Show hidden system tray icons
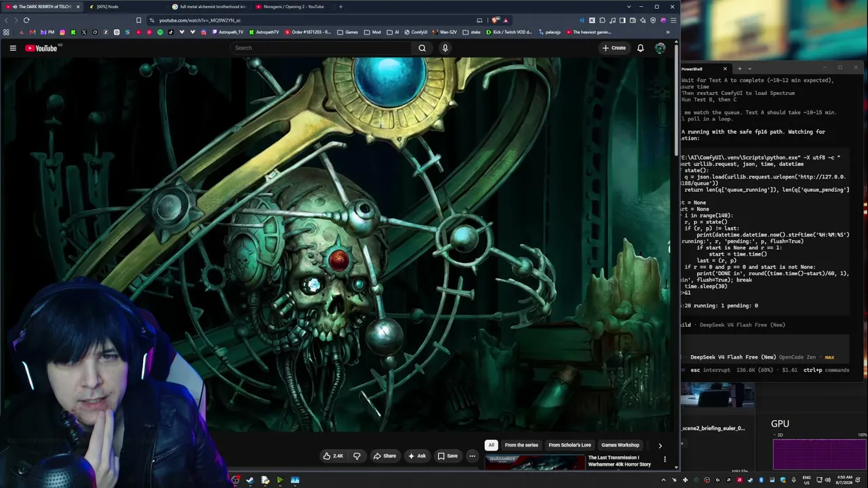 click(664, 481)
